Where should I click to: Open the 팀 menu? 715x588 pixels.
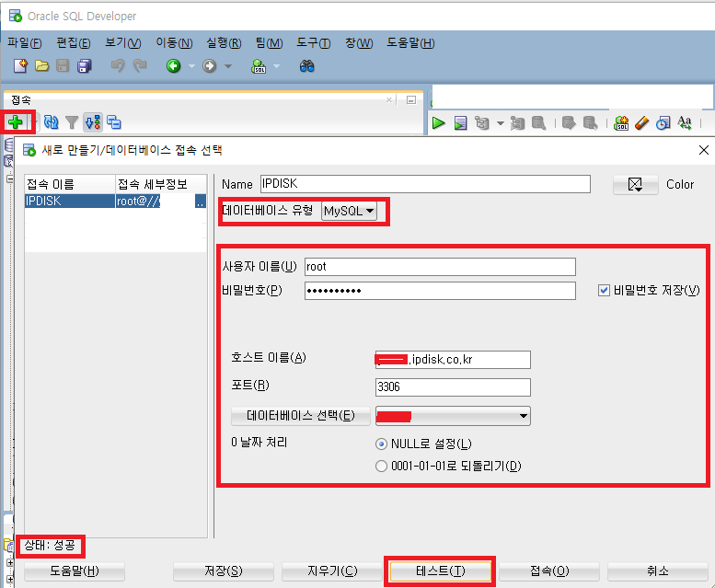(x=269, y=43)
